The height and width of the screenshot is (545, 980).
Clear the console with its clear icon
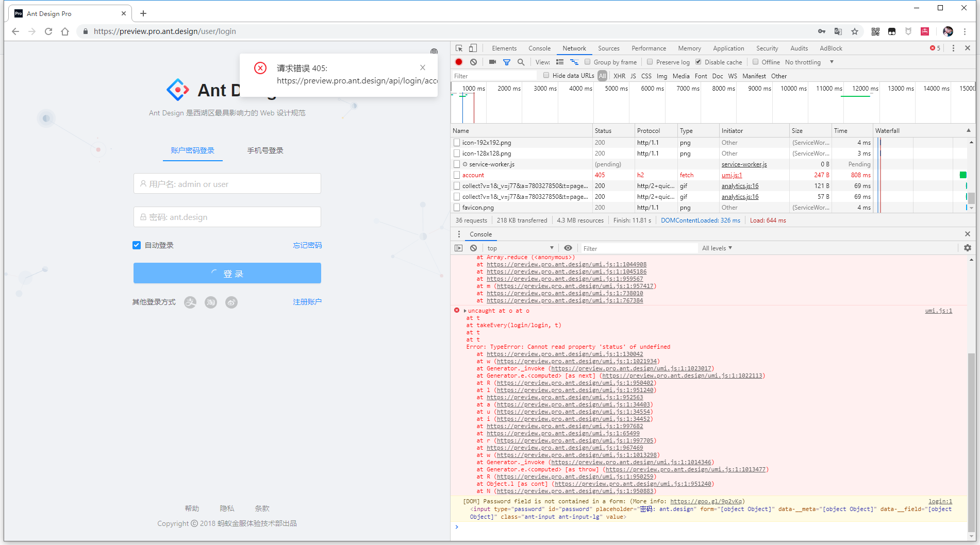(473, 248)
